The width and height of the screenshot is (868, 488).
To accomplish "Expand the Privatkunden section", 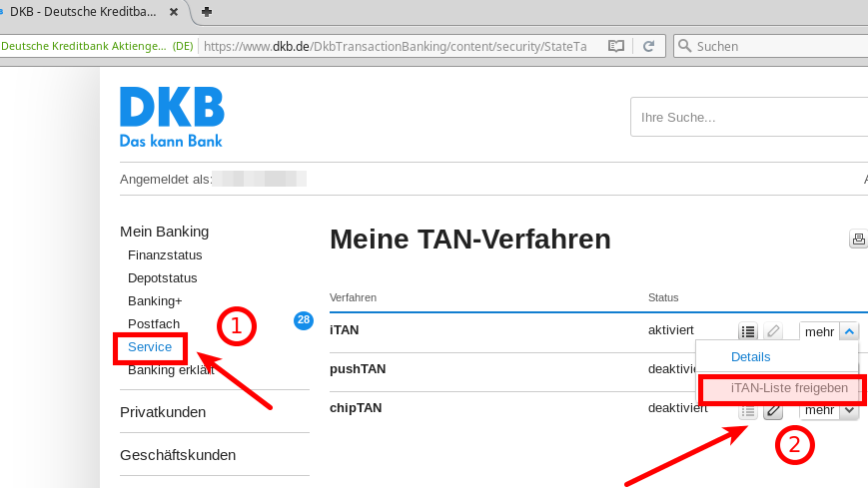I will [x=163, y=411].
